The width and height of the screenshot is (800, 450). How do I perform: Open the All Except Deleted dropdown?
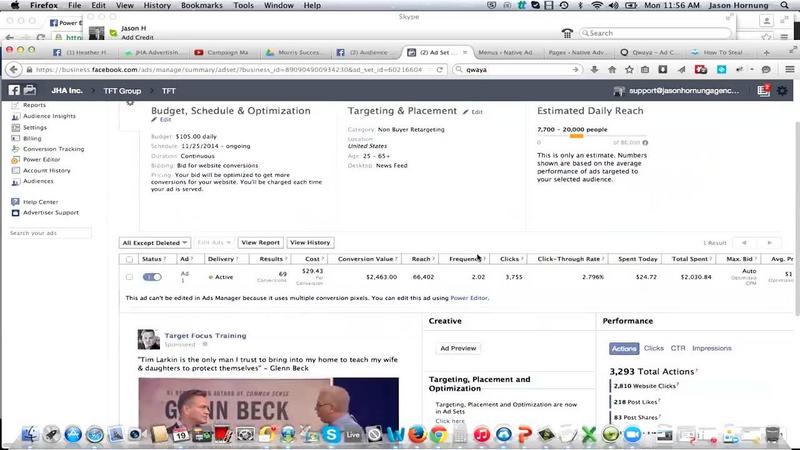coord(155,243)
